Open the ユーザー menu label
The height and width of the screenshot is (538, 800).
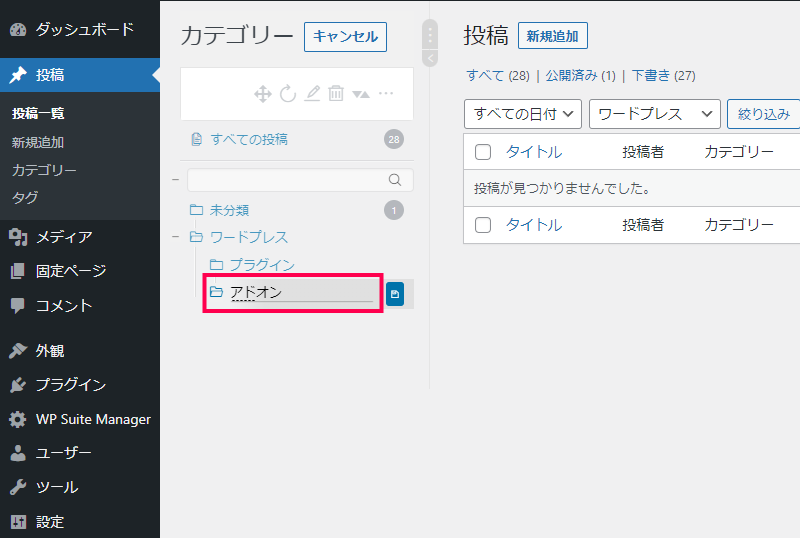[x=63, y=453]
